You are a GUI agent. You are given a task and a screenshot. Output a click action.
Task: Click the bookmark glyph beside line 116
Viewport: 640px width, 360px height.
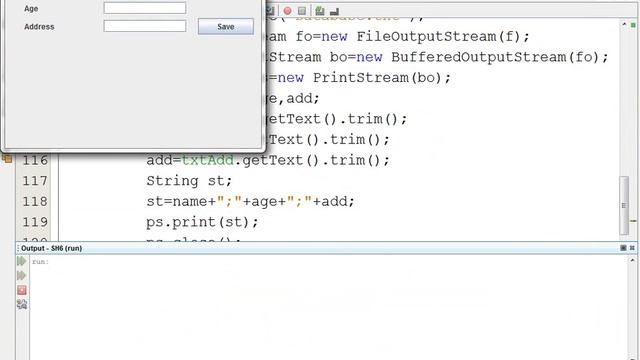coord(7,158)
